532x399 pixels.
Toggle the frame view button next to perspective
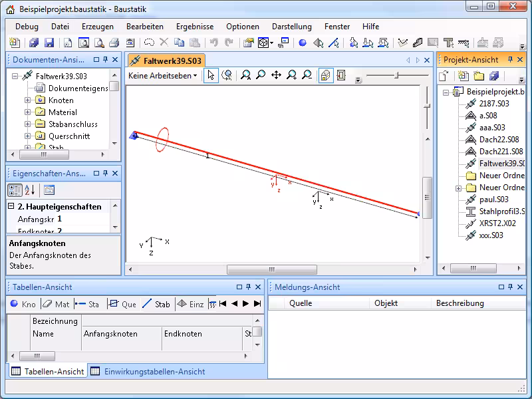click(x=341, y=76)
